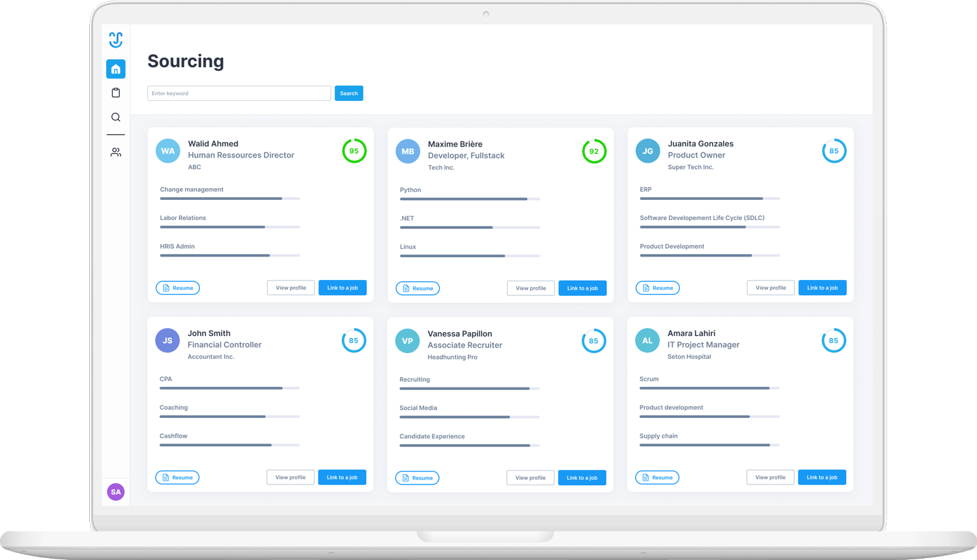
Task: Open the search magnifier icon in sidebar
Action: pos(116,117)
